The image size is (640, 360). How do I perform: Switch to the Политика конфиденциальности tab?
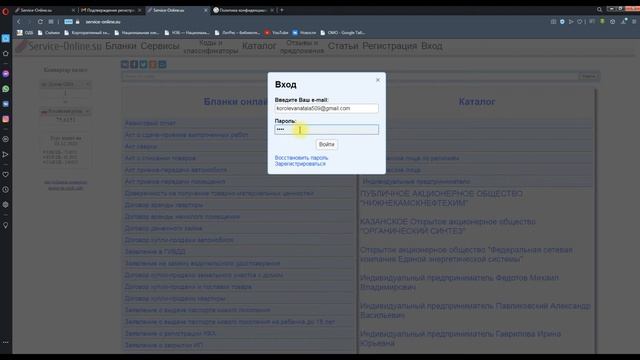[243, 10]
